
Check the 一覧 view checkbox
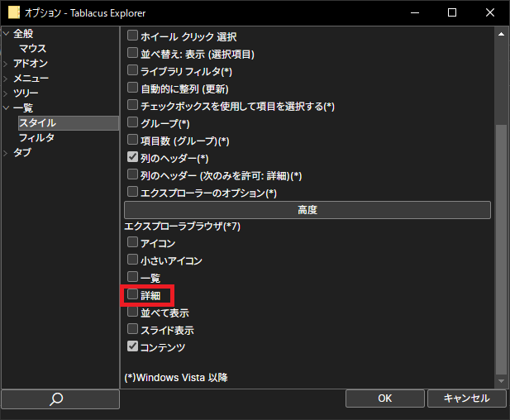(x=132, y=277)
